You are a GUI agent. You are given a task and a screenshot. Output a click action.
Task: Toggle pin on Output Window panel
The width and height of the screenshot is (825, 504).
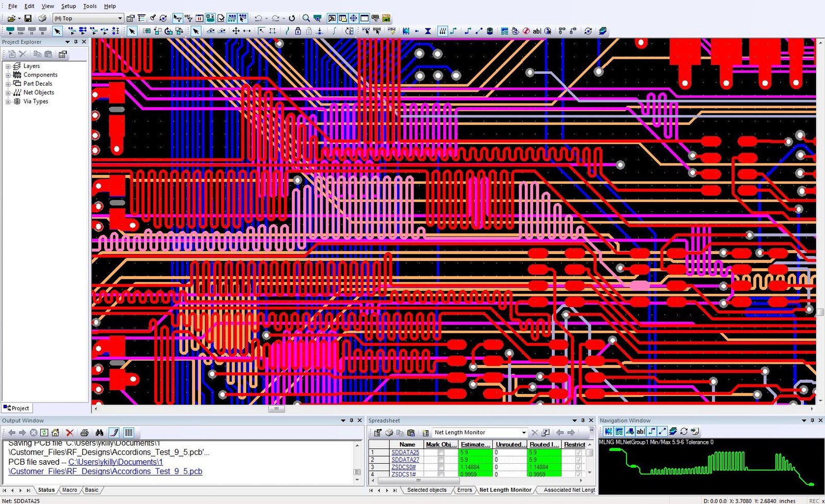pyautogui.click(x=352, y=421)
